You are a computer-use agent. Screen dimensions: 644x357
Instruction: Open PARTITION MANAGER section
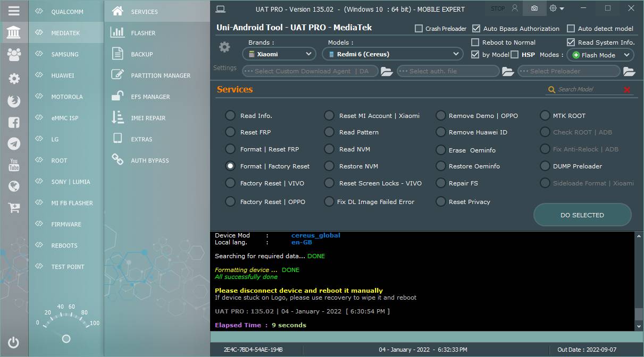157,75
